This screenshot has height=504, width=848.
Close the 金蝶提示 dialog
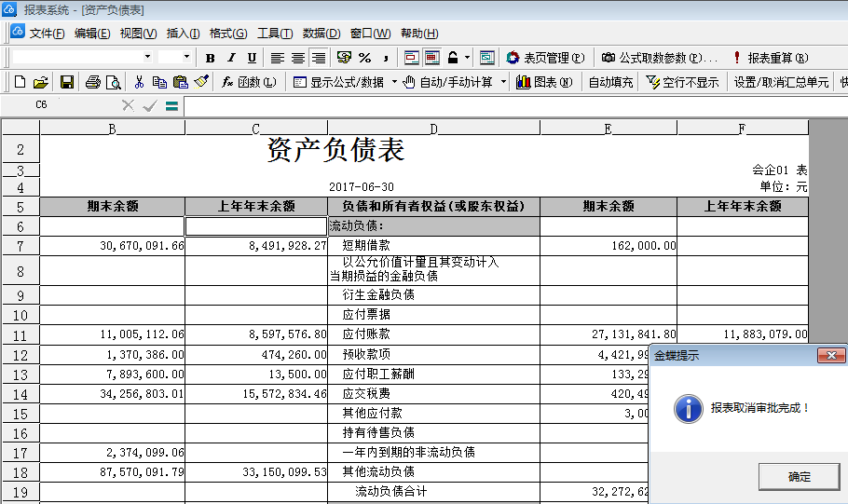tap(831, 355)
